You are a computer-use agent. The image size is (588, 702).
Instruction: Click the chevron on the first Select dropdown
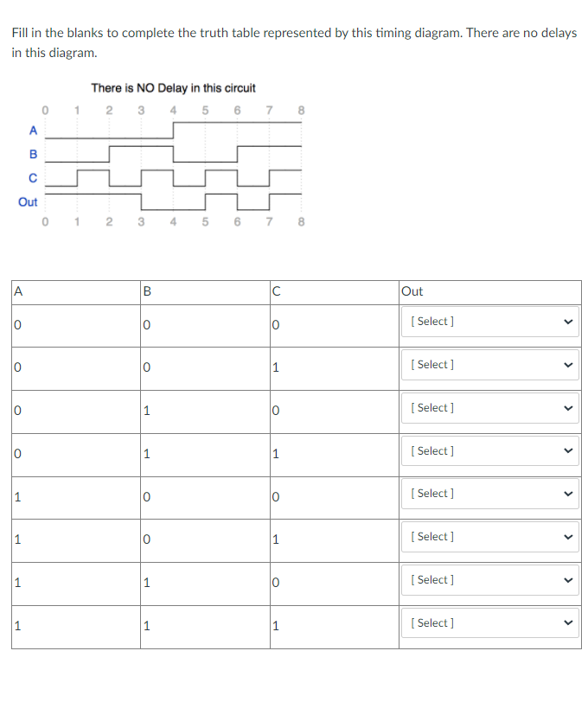pyautogui.click(x=568, y=321)
